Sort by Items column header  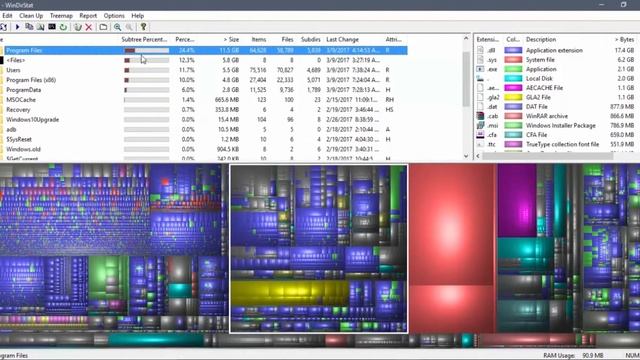(x=259, y=40)
